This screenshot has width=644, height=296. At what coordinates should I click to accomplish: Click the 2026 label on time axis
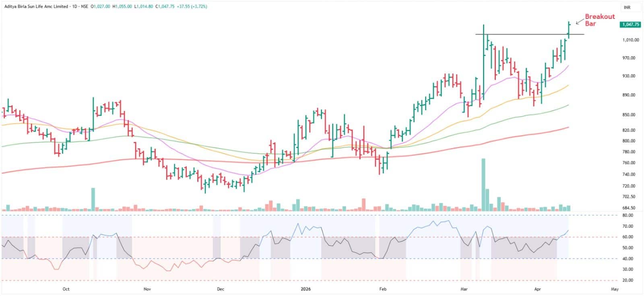pos(306,289)
